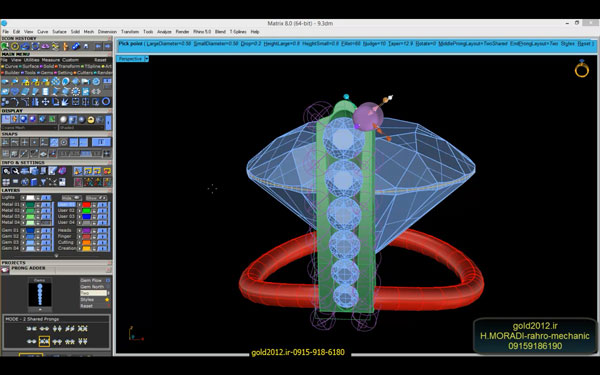Switch to the Gems main menu tab

[46, 73]
